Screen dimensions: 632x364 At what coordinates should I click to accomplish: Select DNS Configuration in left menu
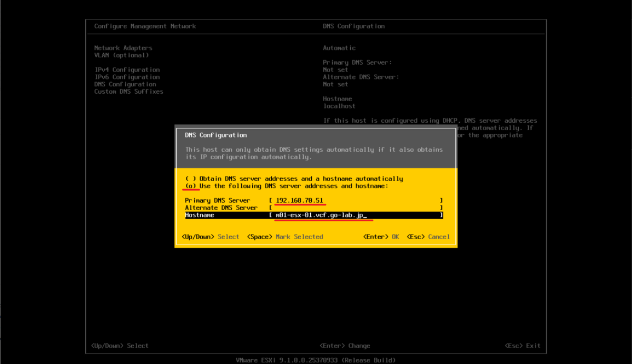coord(125,84)
